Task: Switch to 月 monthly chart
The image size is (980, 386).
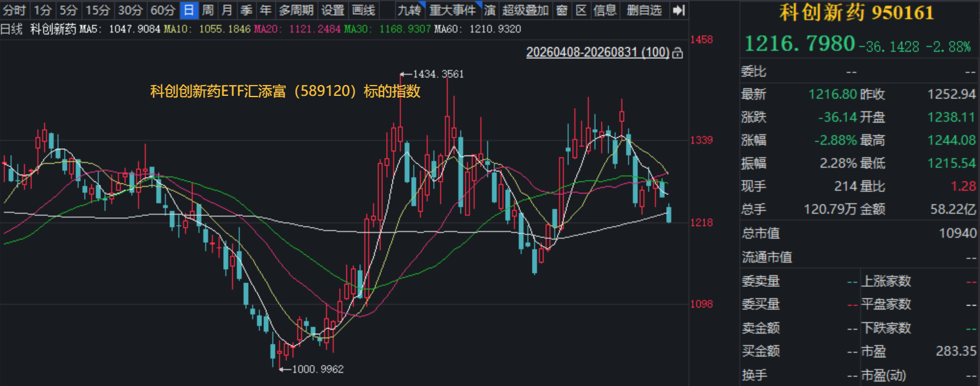Action: pyautogui.click(x=227, y=10)
